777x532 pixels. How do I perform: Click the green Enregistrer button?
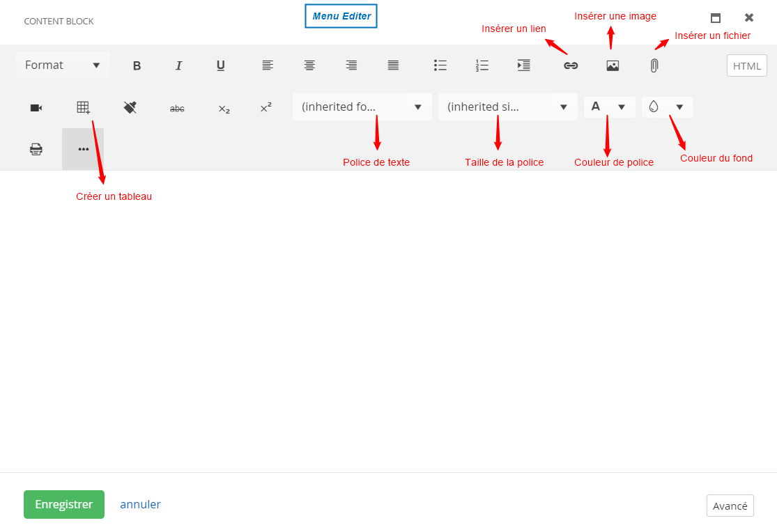tap(64, 504)
